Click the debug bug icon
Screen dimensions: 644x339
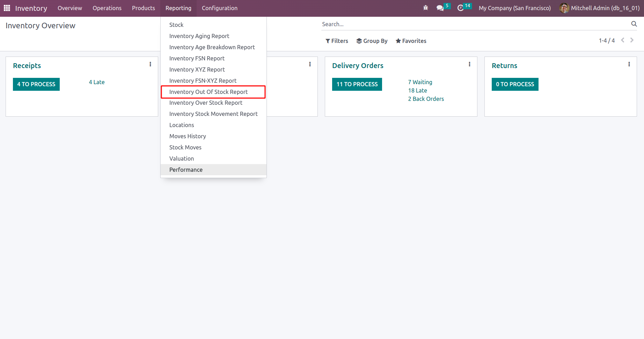pos(425,8)
